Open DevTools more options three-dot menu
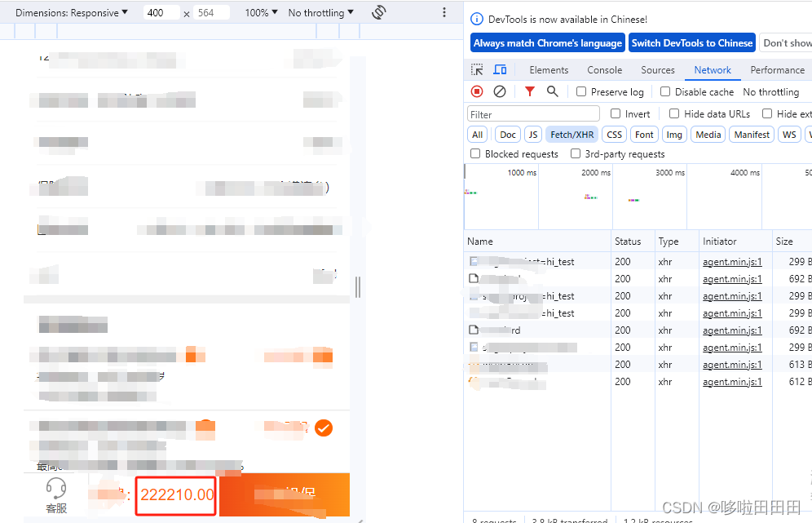 click(444, 12)
